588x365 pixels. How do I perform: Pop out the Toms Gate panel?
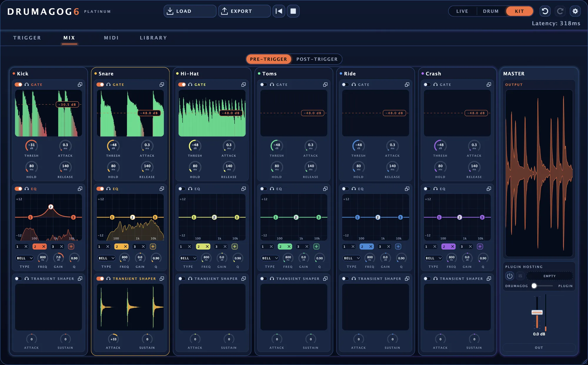pyautogui.click(x=325, y=85)
